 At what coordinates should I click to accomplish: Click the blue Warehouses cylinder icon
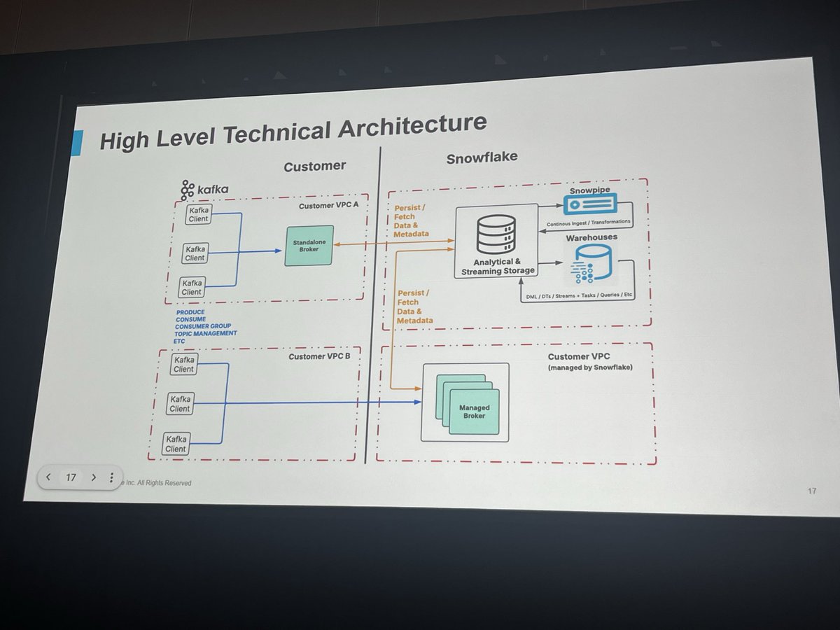click(591, 265)
